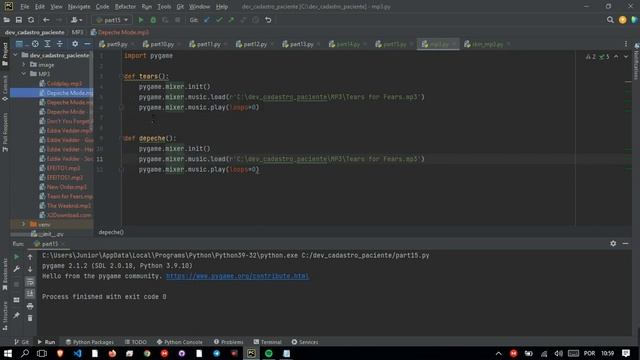Open the Services tool window

point(305,342)
